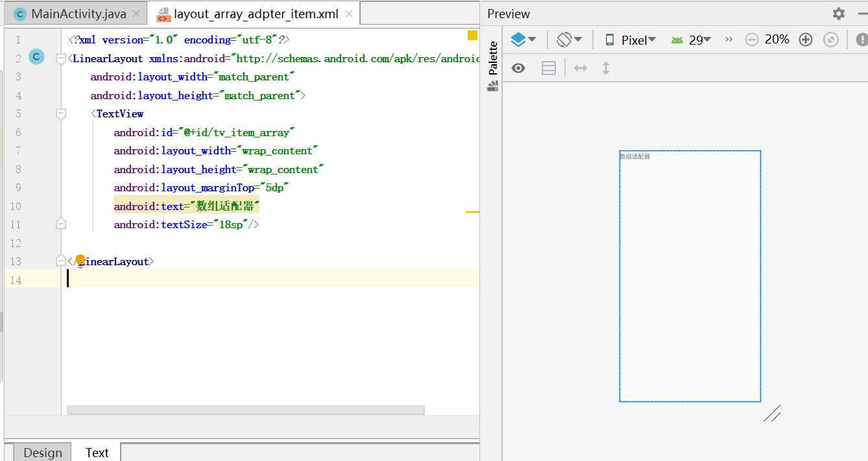
Task: Open the API version 29 dropdown
Action: pos(691,40)
